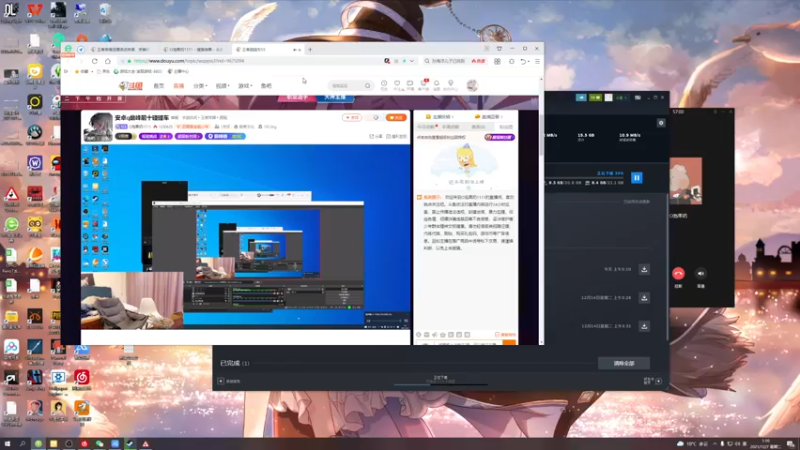
Task: Open Windows taskbar search
Action: click(x=22, y=444)
